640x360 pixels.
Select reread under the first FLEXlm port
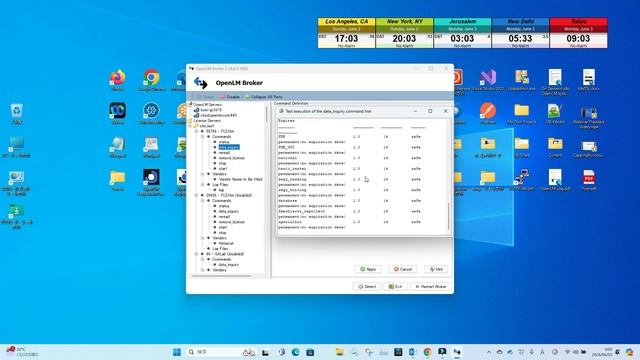[x=224, y=152]
